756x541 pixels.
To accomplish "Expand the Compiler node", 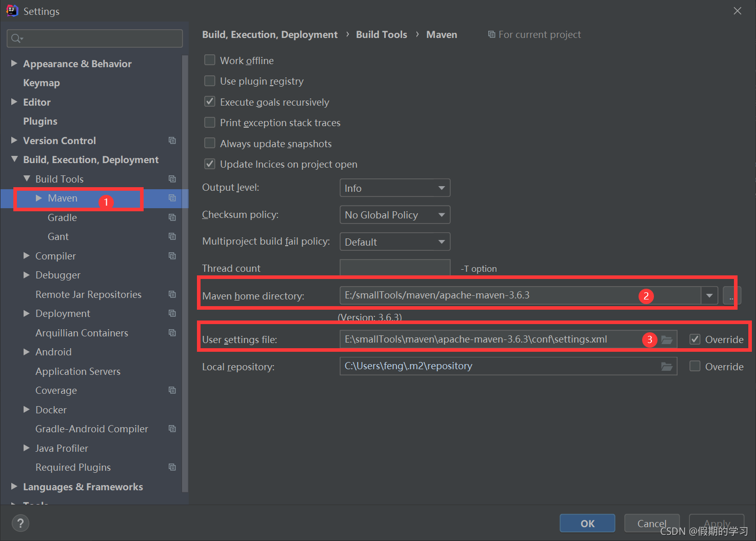I will pyautogui.click(x=27, y=255).
